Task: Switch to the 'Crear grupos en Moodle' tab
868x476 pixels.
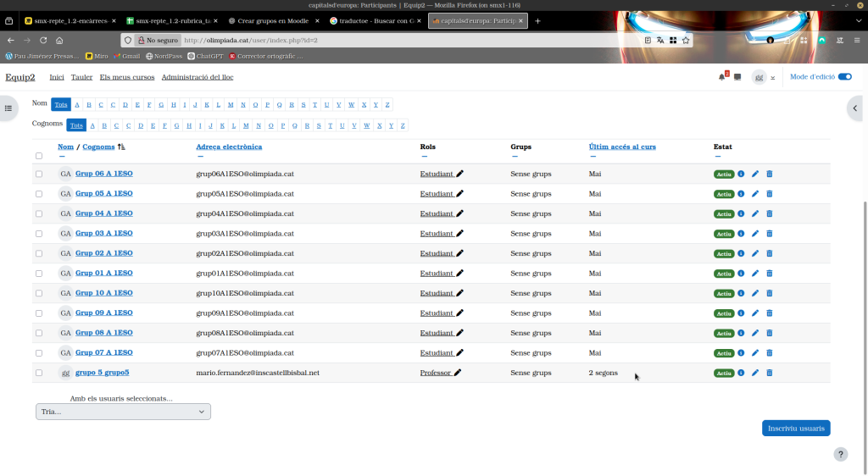Action: [273, 20]
